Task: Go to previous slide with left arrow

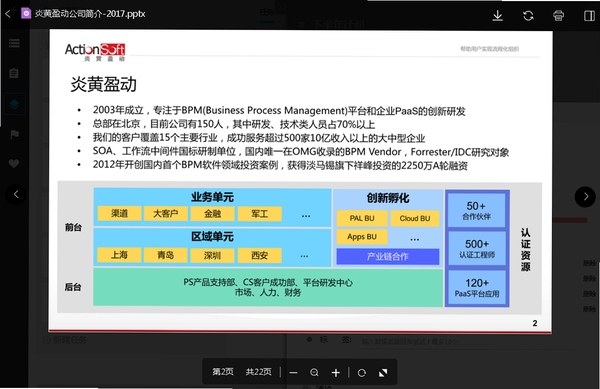Action: coord(16,194)
